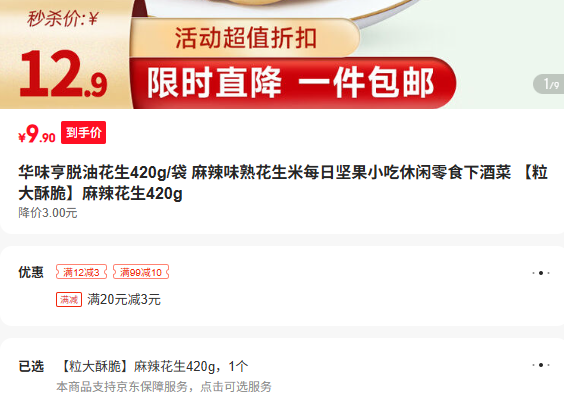This screenshot has width=564, height=414.
Task: Click the 秒杀价:¥ label text
Action: (63, 18)
